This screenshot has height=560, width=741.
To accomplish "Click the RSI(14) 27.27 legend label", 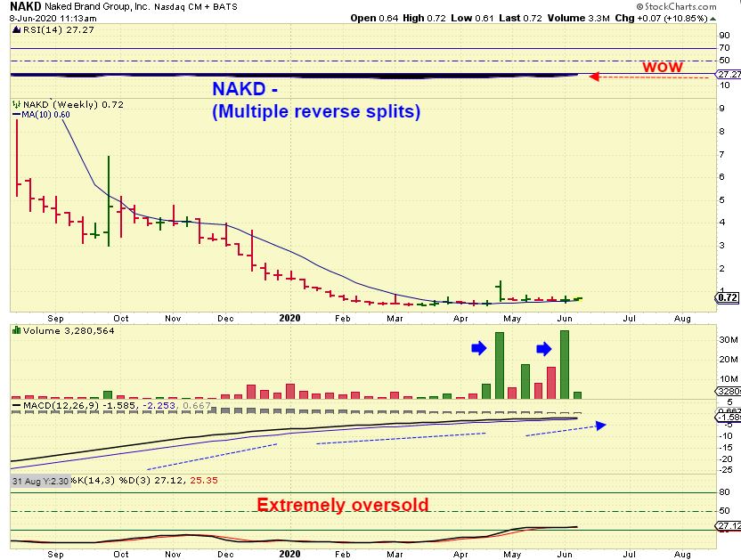I will point(58,29).
